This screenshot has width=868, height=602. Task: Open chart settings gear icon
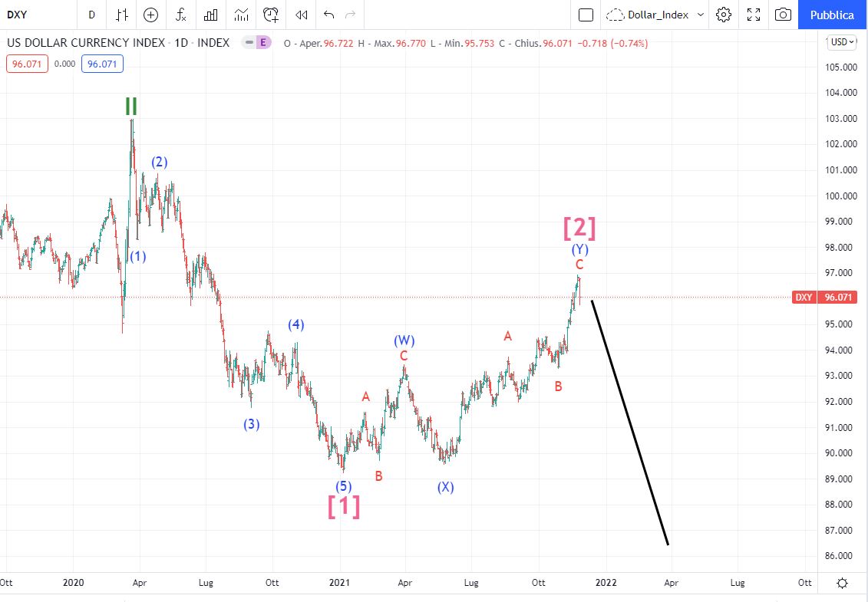724,15
